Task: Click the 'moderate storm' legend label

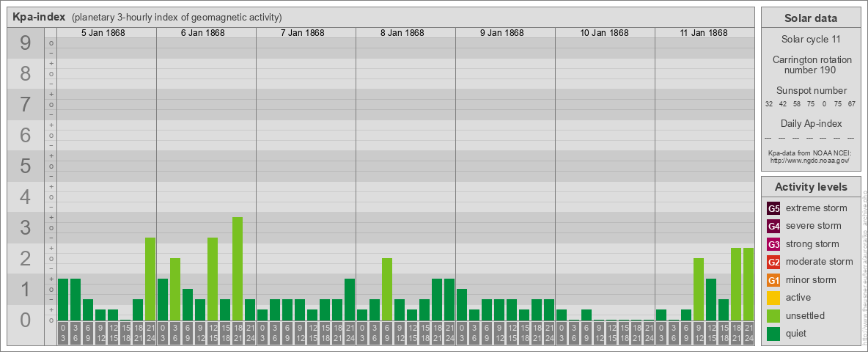Action: click(820, 262)
